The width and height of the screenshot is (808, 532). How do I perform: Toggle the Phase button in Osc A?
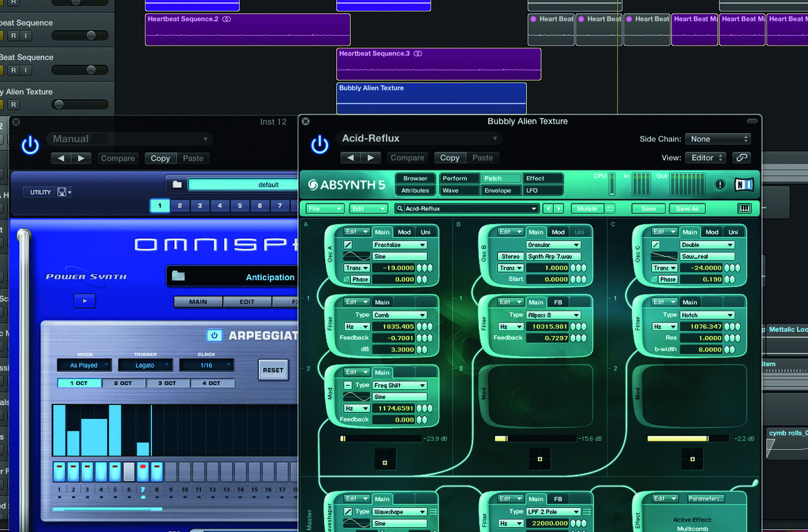(x=360, y=279)
